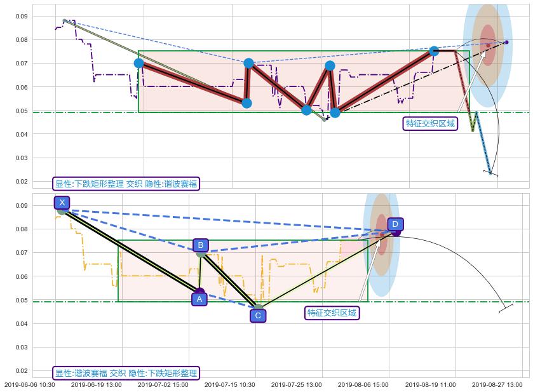The width and height of the screenshot is (533, 392).
Task: Click leftmost large blue dot in top chart
Action: click(x=139, y=63)
